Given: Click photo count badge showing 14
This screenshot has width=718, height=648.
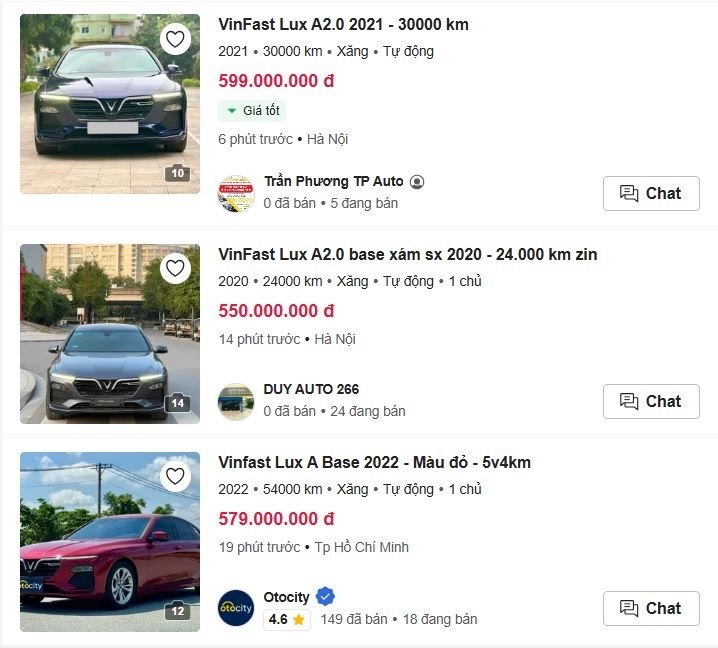Looking at the screenshot, I should click(x=177, y=404).
